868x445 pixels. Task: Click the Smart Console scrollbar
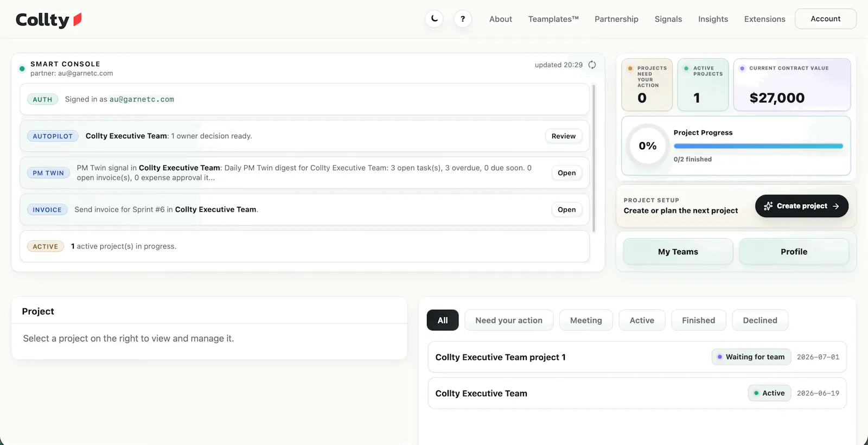click(593, 158)
